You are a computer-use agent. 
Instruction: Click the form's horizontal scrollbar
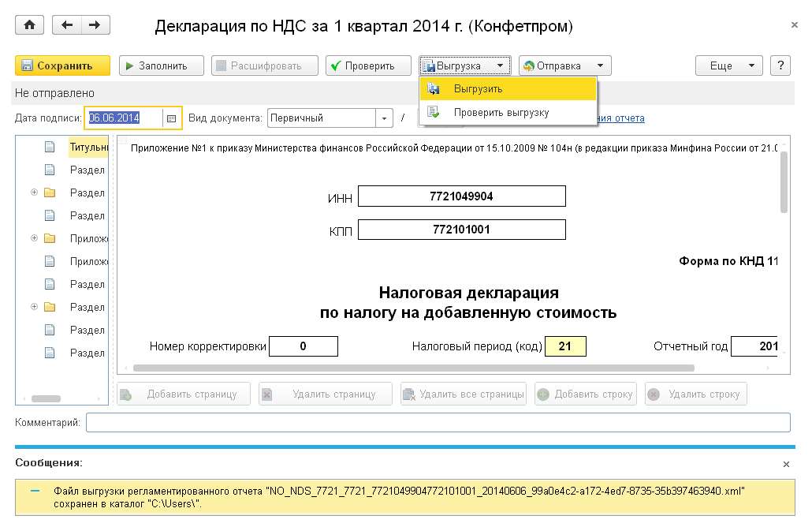coord(414,368)
